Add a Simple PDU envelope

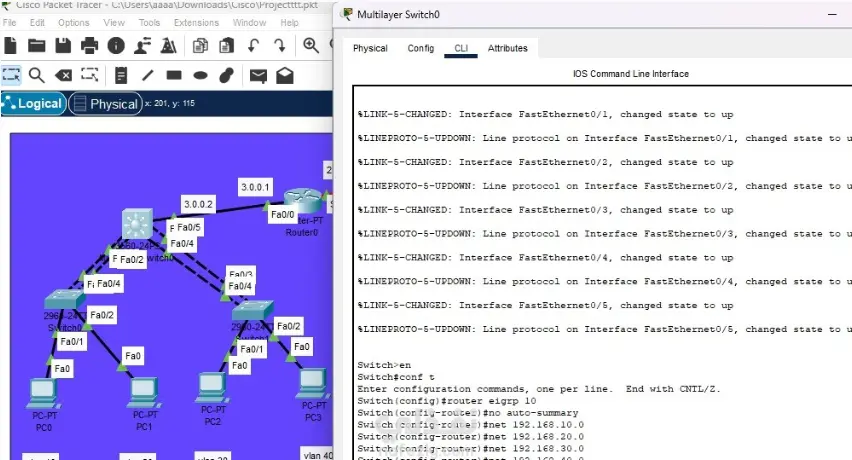[258, 75]
